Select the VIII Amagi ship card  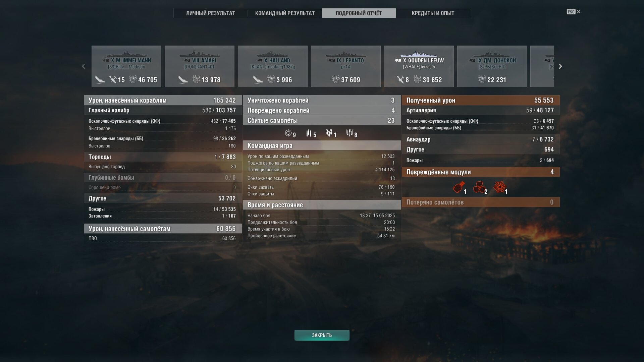click(x=200, y=66)
